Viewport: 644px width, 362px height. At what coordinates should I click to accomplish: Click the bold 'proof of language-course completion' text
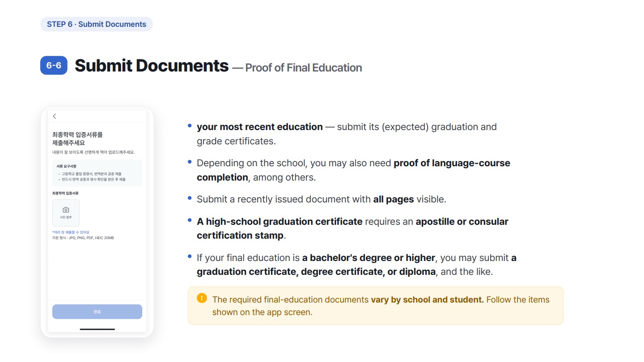(x=353, y=170)
